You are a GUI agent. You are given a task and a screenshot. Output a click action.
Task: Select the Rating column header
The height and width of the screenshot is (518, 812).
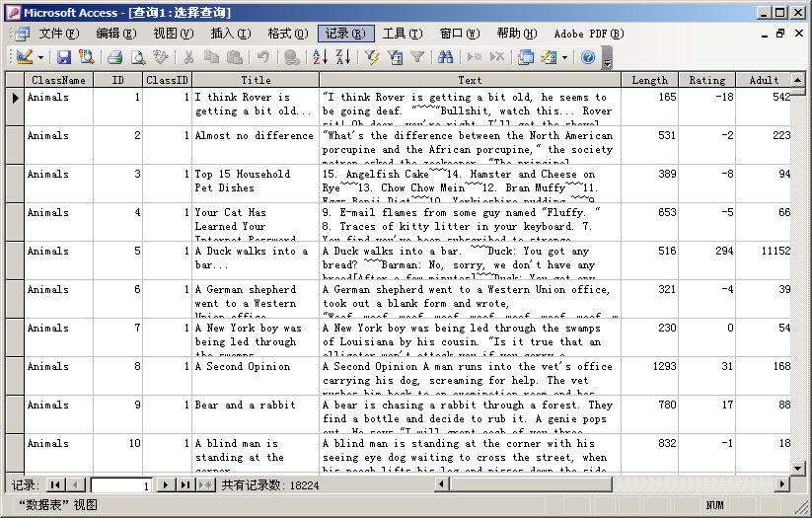pos(706,80)
